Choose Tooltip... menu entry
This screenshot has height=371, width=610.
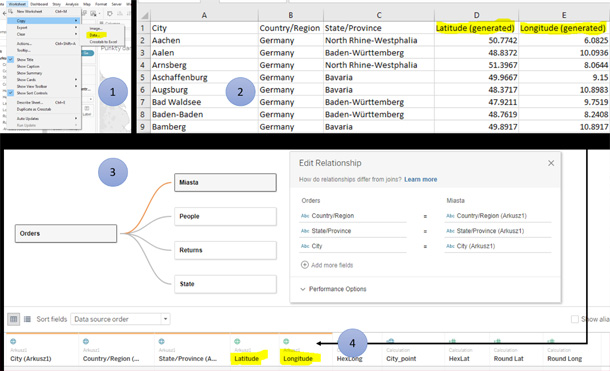point(44,50)
